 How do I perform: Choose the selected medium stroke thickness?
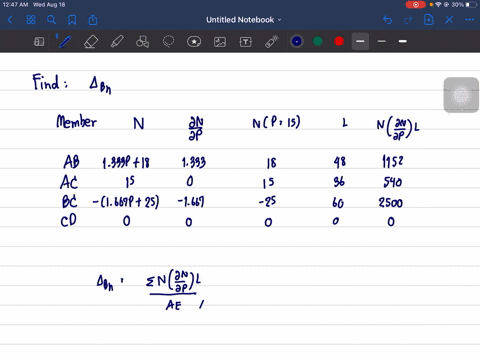[360, 41]
